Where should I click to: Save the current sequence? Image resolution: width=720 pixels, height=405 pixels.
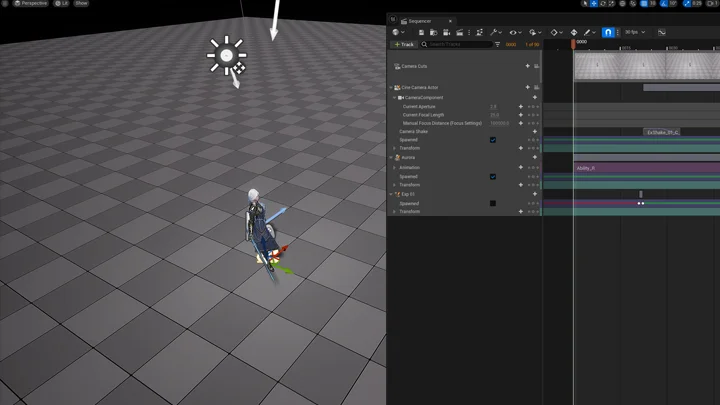pyautogui.click(x=421, y=32)
